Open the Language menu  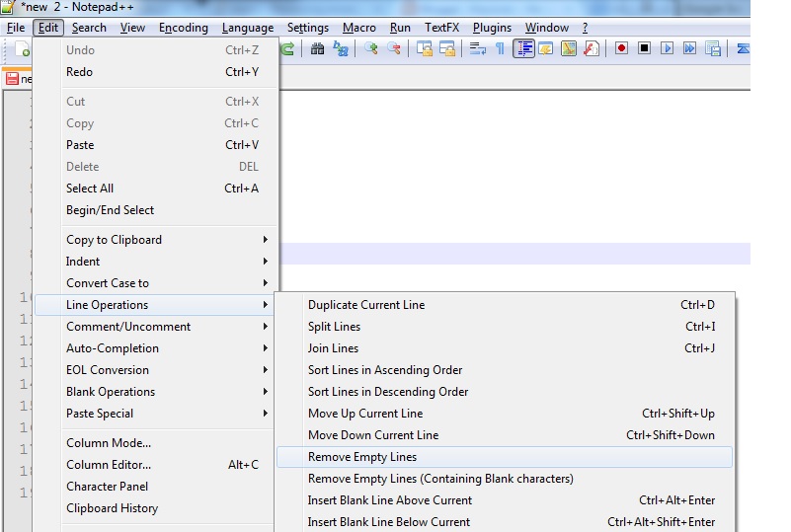(248, 28)
